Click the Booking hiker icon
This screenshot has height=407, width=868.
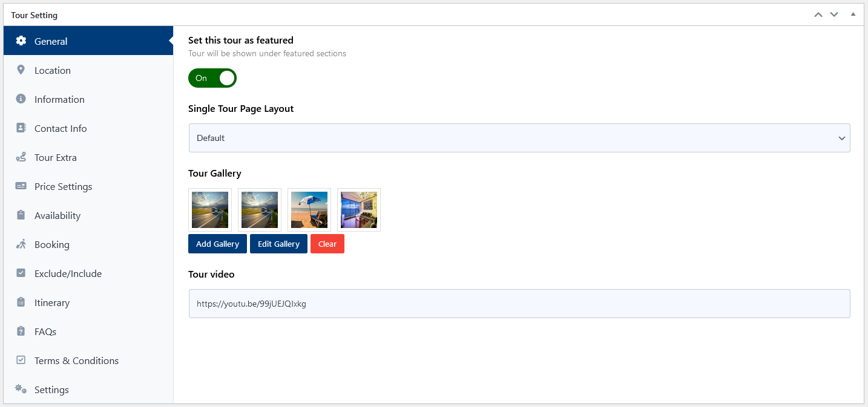point(21,244)
